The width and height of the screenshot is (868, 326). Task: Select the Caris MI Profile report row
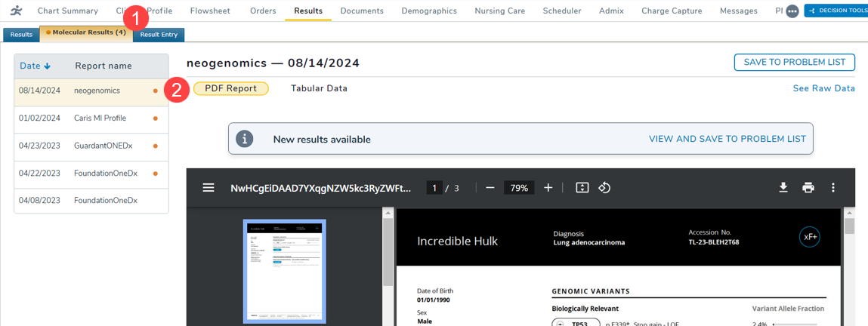click(x=91, y=118)
